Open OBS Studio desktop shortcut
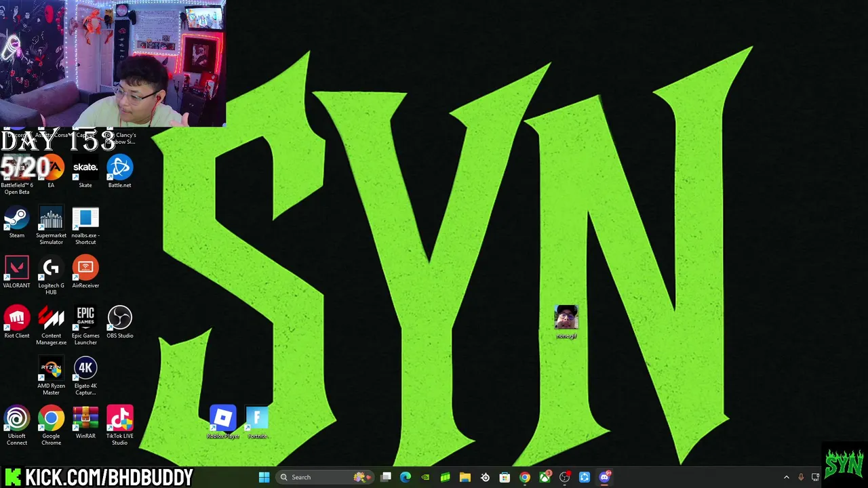This screenshot has width=868, height=488. coord(119,323)
